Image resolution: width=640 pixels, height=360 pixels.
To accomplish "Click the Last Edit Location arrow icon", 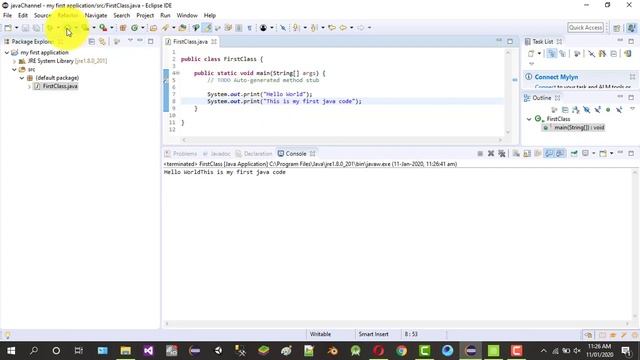I will 332,28.
